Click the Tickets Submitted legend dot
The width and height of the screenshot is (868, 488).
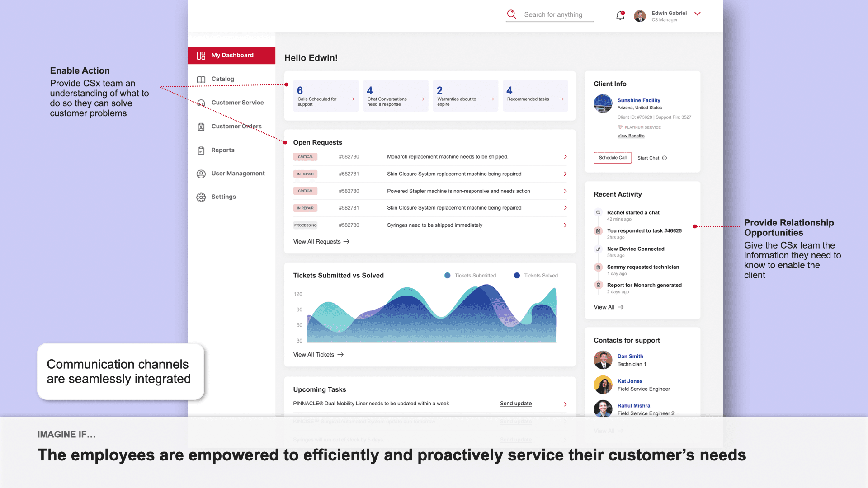click(447, 276)
